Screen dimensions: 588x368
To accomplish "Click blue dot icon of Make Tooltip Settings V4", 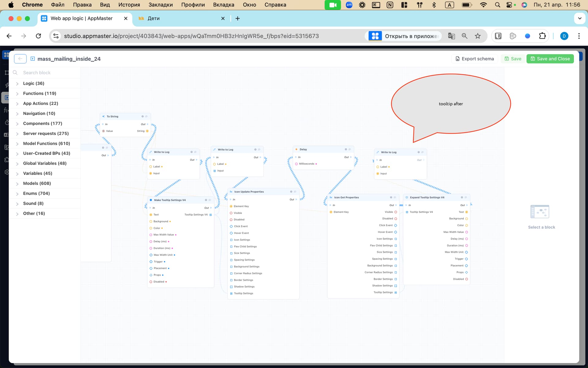I will click(x=151, y=200).
